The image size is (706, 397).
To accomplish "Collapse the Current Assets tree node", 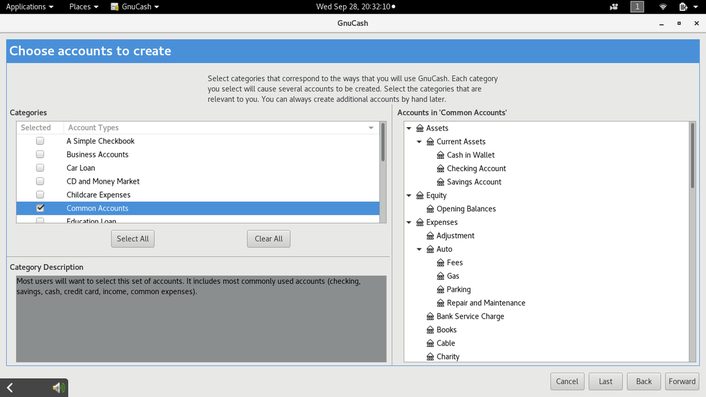I will [x=419, y=142].
